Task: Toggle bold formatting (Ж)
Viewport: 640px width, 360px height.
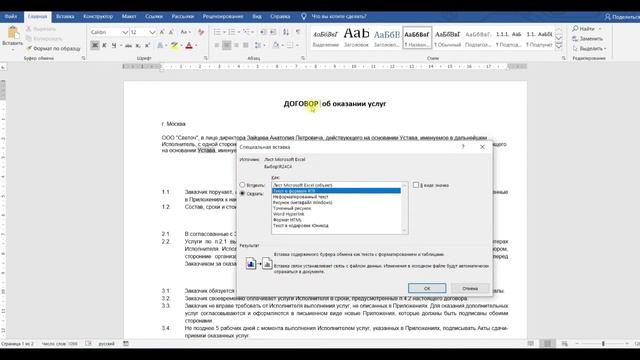Action: coord(95,45)
